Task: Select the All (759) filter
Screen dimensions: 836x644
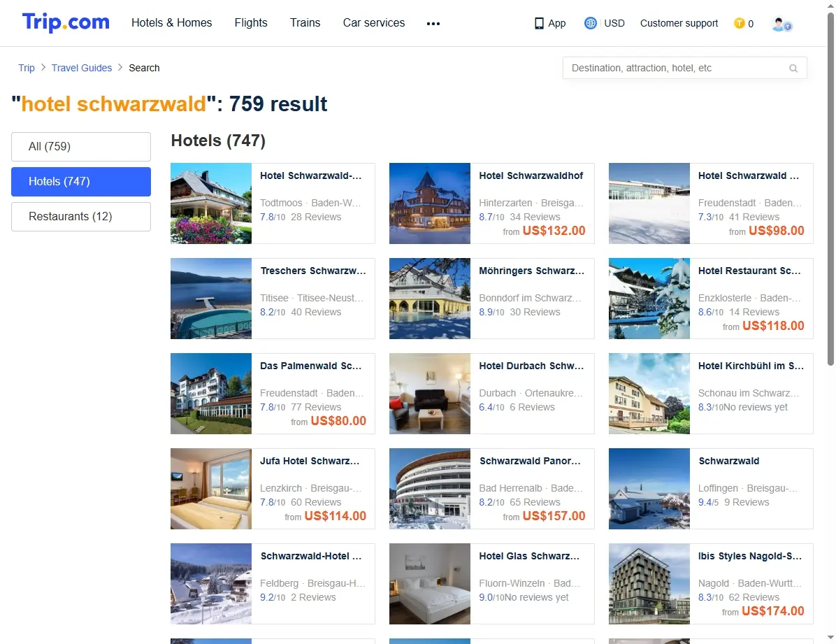Action: coord(81,147)
